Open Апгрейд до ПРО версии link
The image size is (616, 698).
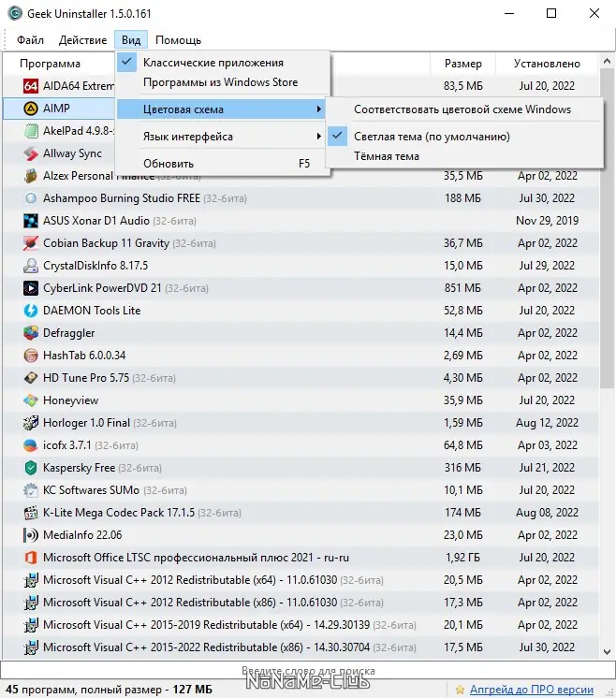532,690
